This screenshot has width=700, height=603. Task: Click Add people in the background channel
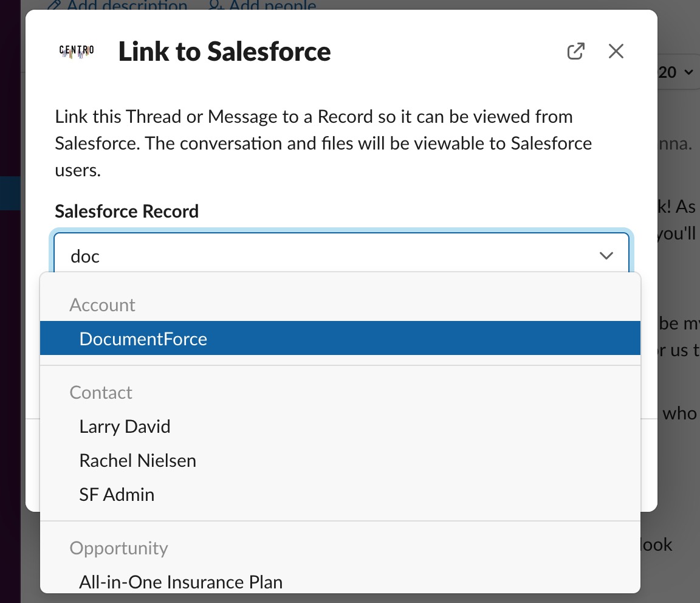pos(262,5)
